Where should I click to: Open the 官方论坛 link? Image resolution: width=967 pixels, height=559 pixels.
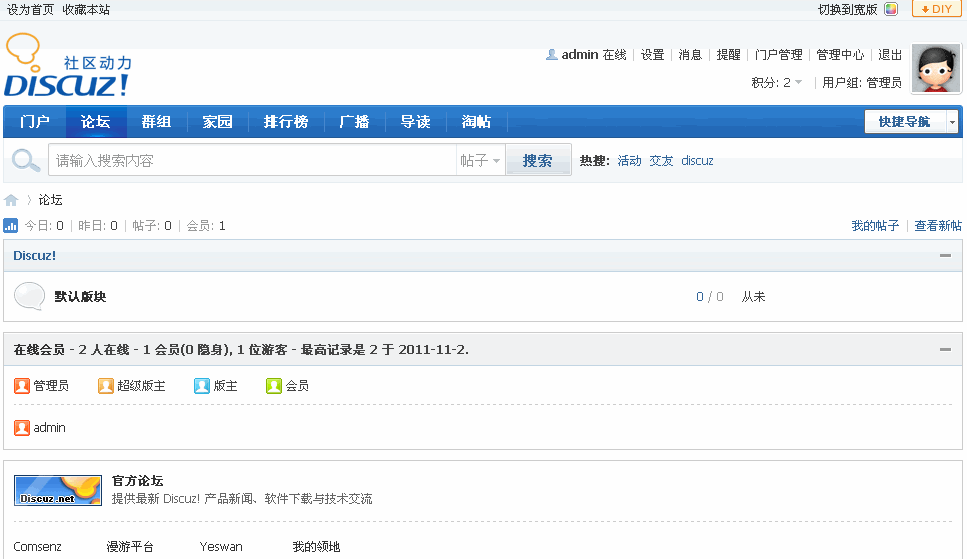(x=138, y=481)
